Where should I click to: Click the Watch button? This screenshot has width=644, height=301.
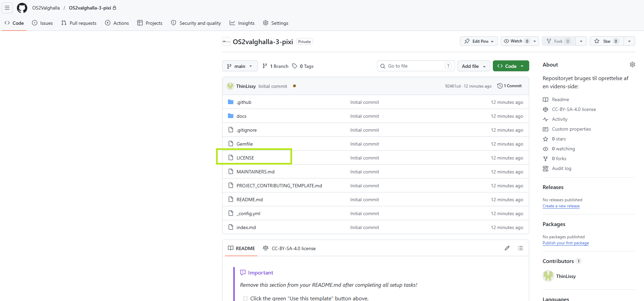coord(516,41)
